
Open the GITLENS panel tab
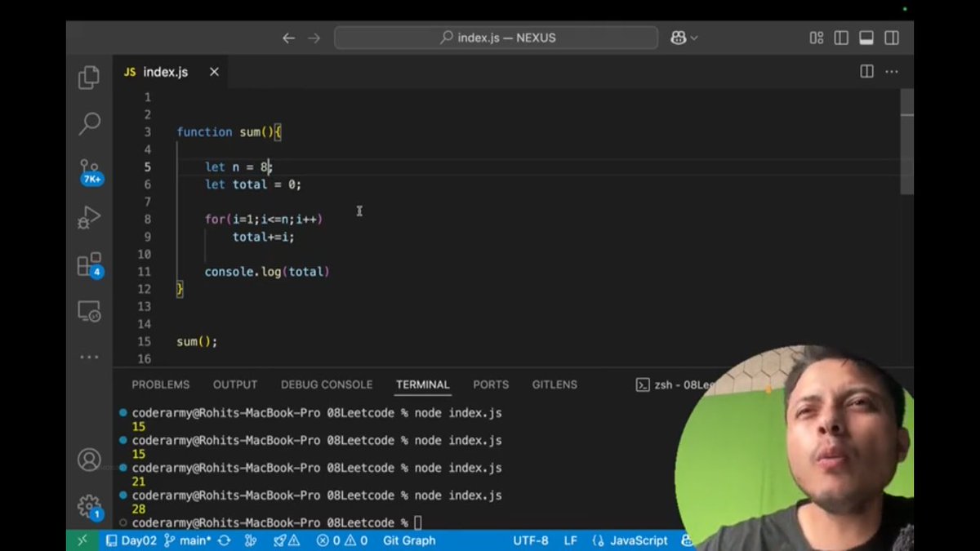555,384
